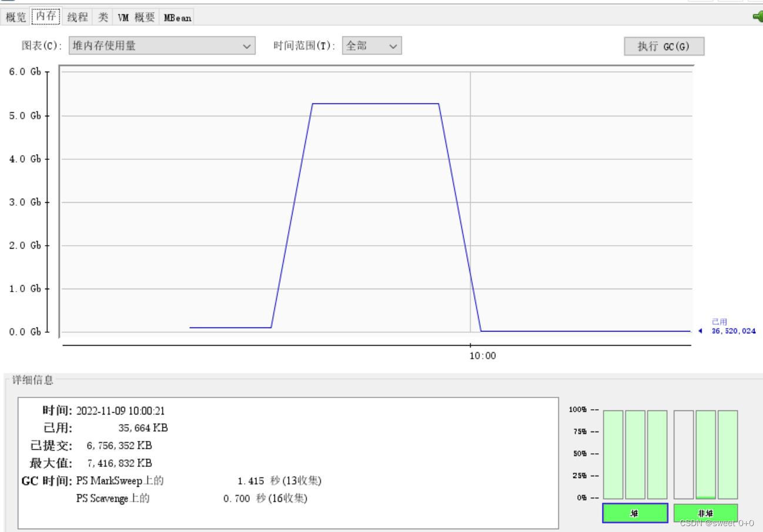Click the green connection status icon

[x=758, y=16]
